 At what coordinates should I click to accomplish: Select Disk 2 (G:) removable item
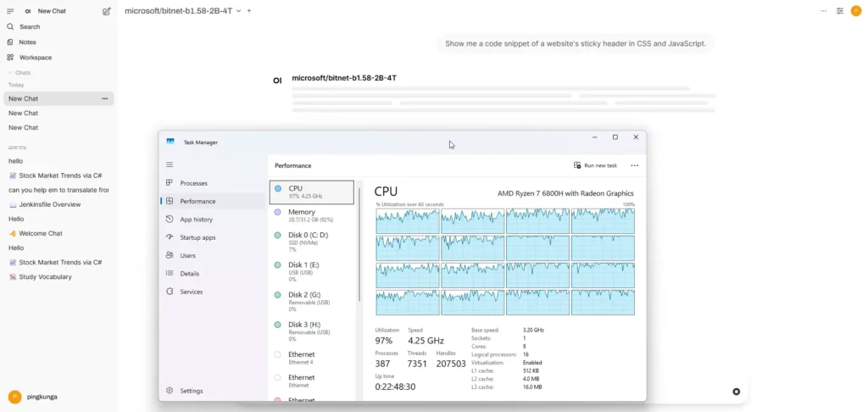click(312, 302)
